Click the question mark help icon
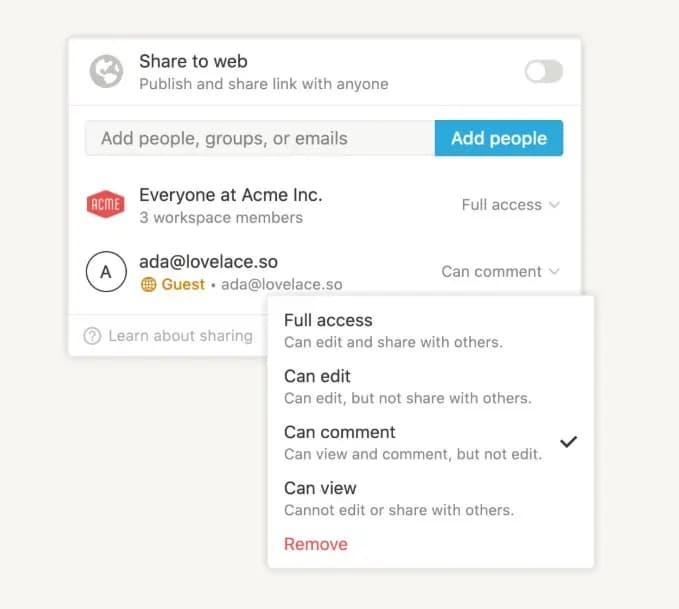The height and width of the screenshot is (609, 679). coord(92,336)
